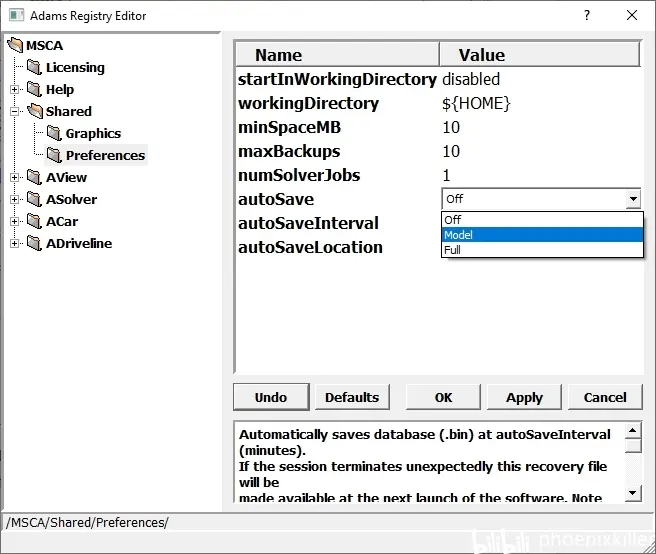Click the numSolverJobs value 1
Viewport: 656px width, 554px height.
tap(446, 175)
